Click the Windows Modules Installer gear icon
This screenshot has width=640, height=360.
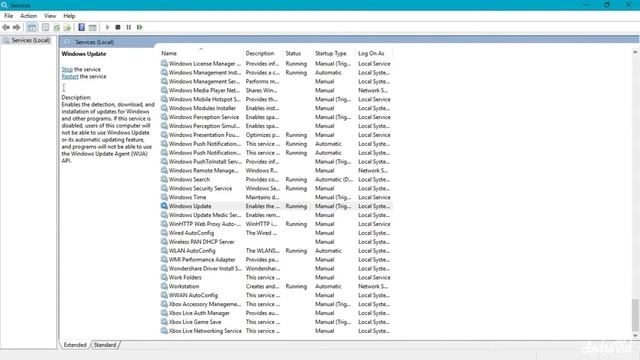(164, 108)
